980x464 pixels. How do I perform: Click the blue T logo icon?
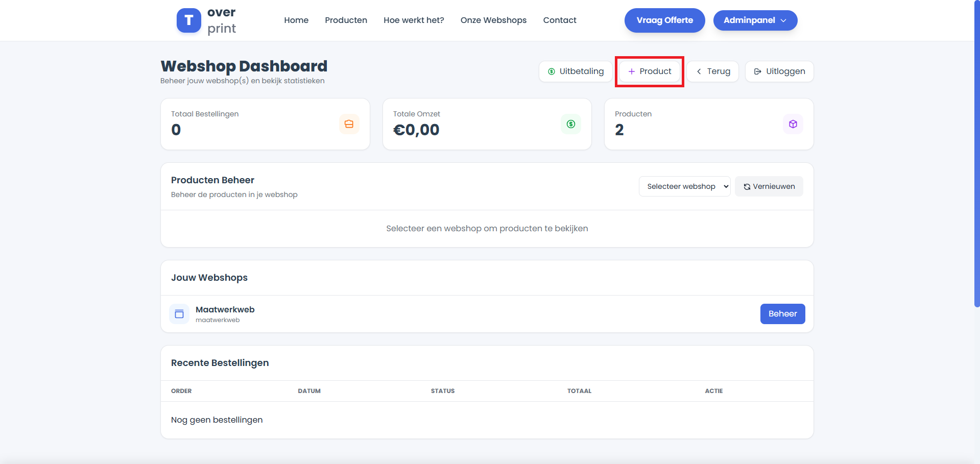pos(188,20)
